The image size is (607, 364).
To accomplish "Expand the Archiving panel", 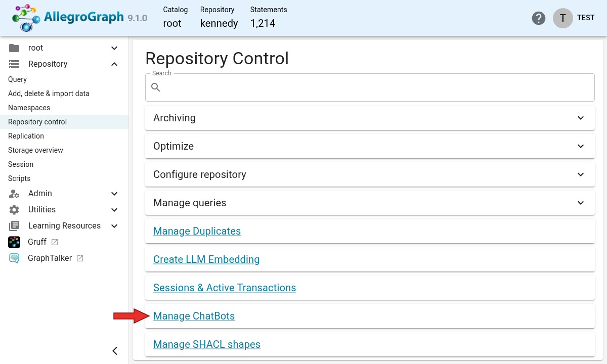I will click(x=370, y=118).
